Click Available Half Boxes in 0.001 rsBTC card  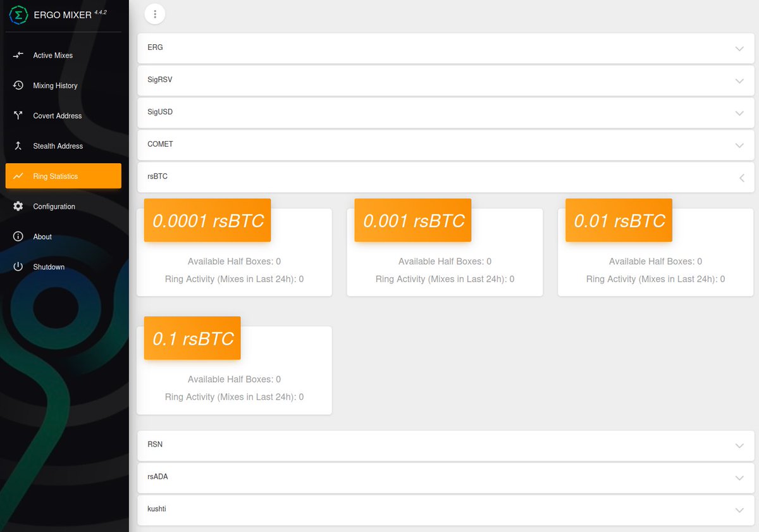point(445,261)
